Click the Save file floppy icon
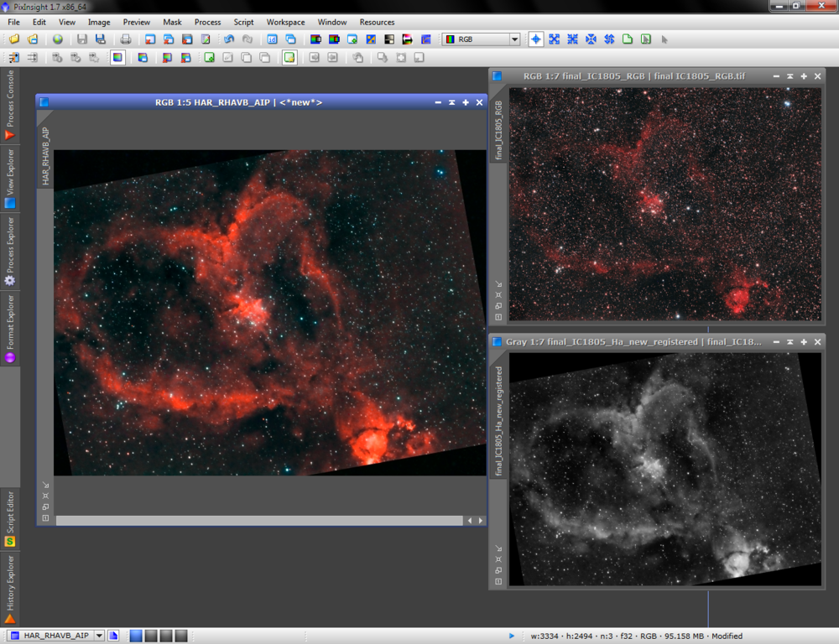 click(81, 39)
